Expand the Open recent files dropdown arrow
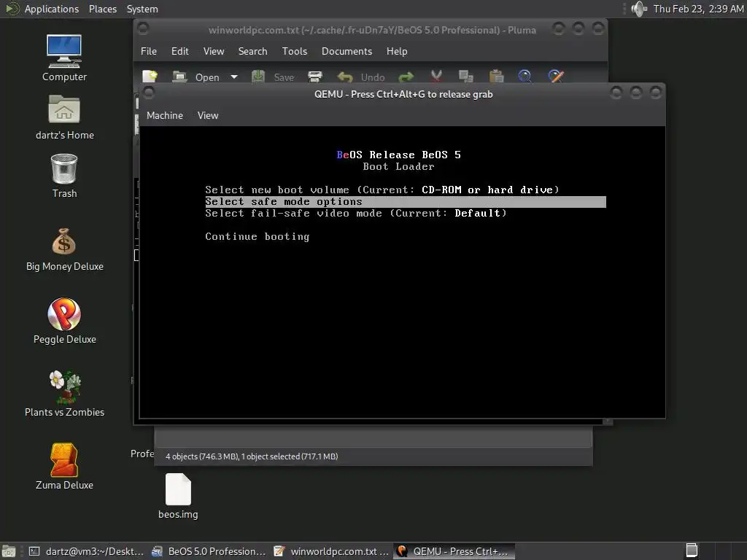This screenshot has width=747, height=560. click(234, 77)
